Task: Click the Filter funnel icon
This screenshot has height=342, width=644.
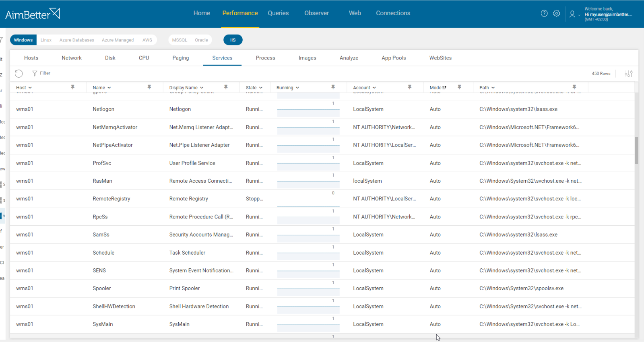Action: (35, 73)
